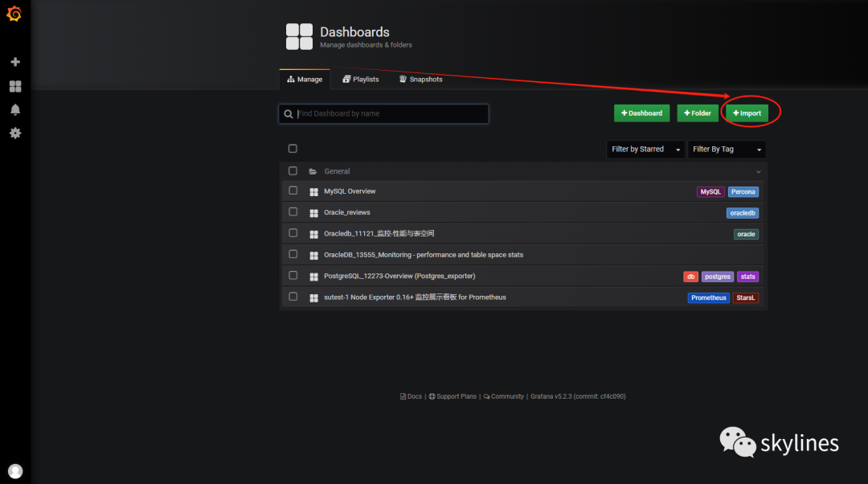
Task: Filter by the postgres tag
Action: coord(718,277)
